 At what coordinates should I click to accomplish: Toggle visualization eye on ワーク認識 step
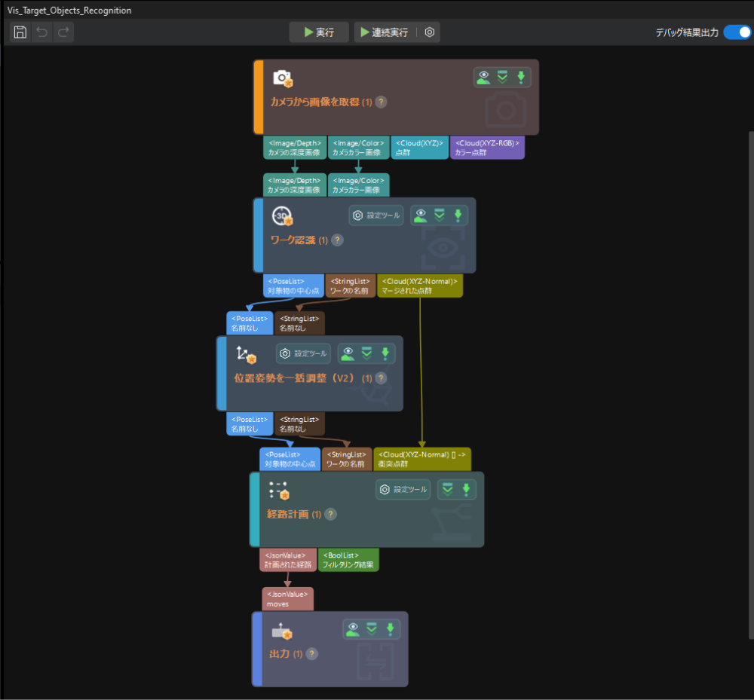coord(421,216)
